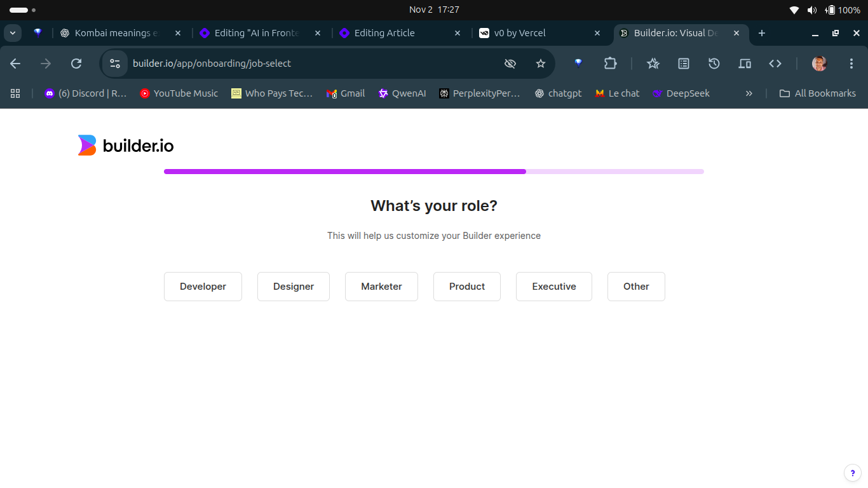This screenshot has width=868, height=488.
Task: Pick the Marketer role
Action: click(381, 287)
